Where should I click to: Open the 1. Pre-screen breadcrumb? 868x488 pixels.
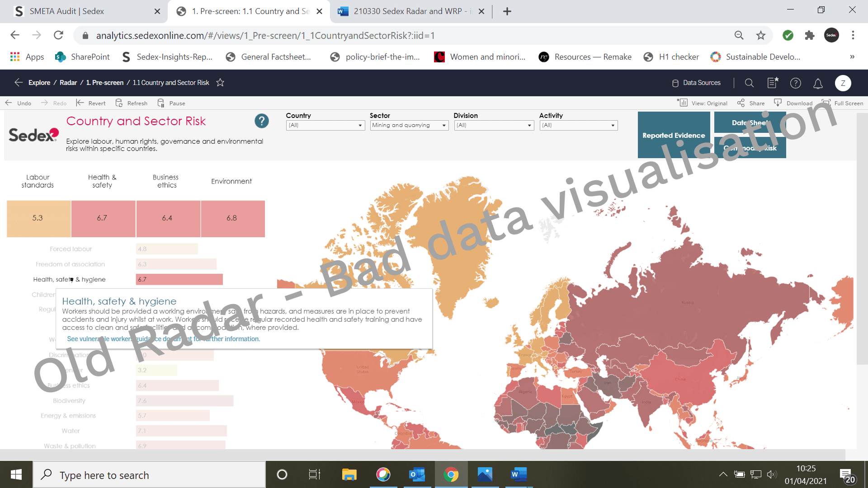tap(105, 83)
